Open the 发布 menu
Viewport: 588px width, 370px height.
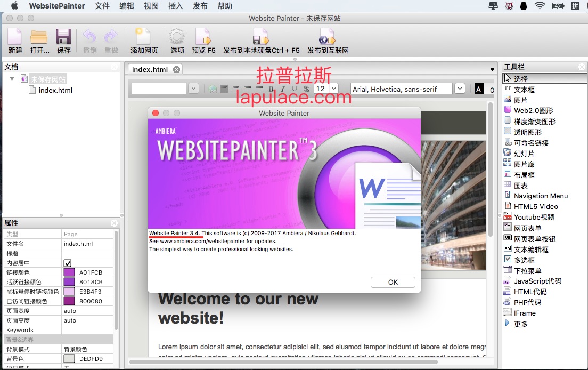coord(200,6)
